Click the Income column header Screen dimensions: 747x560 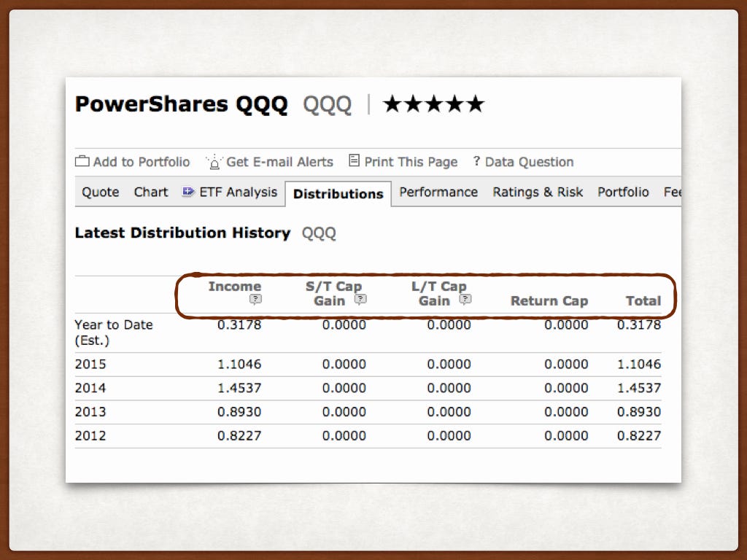point(234,286)
